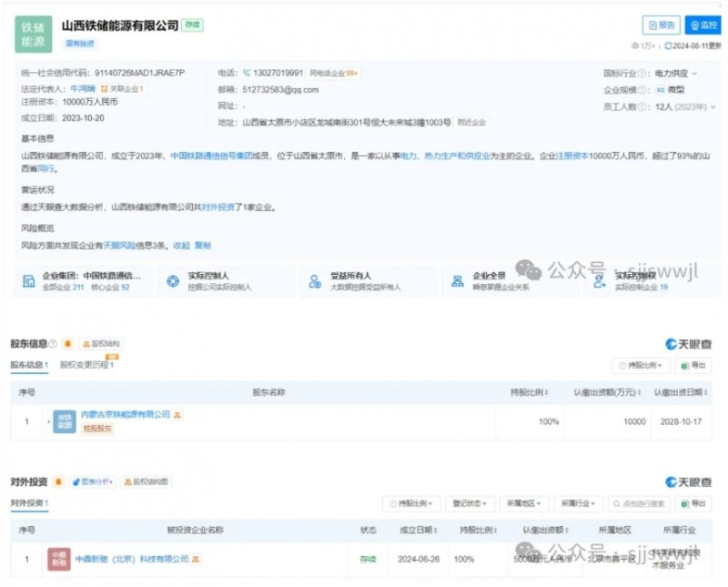Viewport: 728px width, 587px height.
Task: Open 图表分析 in the 对外投资 section
Action: click(93, 481)
